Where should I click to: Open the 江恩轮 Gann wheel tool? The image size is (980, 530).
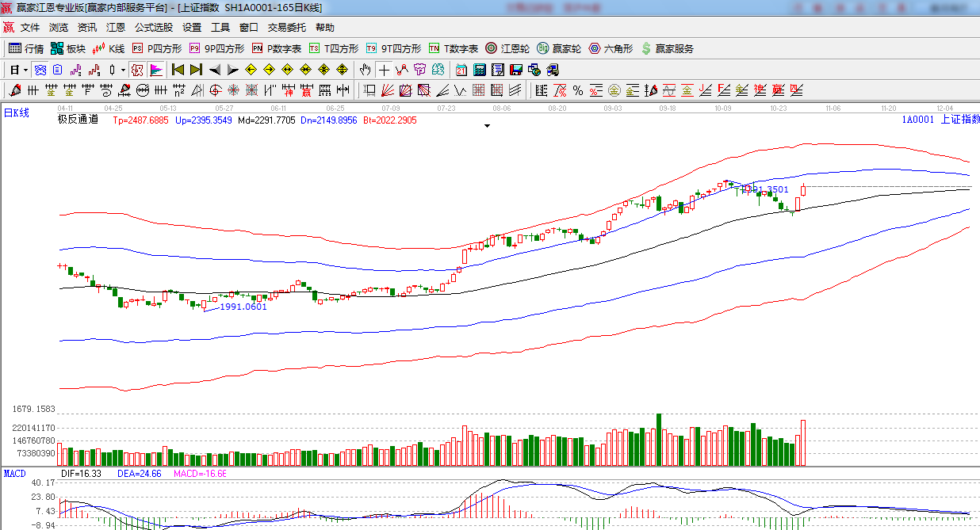coord(507,48)
